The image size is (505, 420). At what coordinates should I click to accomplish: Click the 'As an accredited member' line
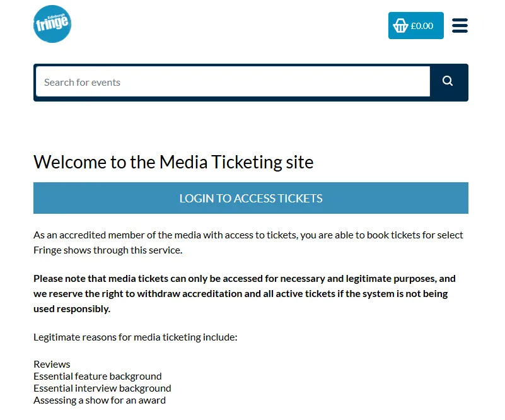[x=248, y=235]
